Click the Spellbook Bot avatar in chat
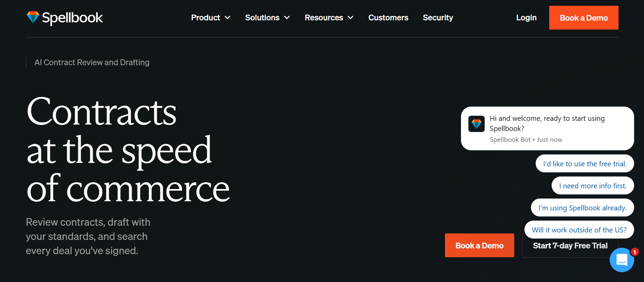Image resolution: width=644 pixels, height=282 pixels. (476, 124)
